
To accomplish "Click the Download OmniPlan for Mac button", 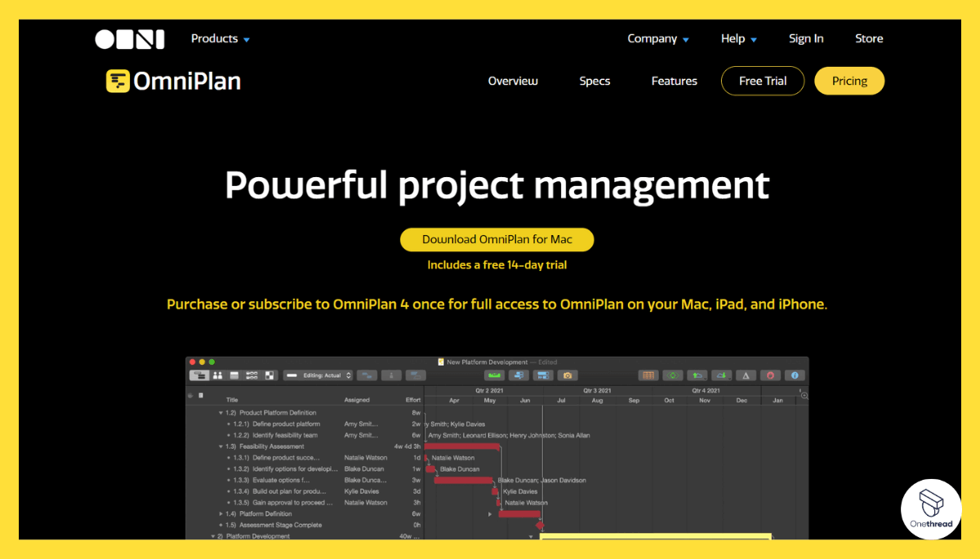I will click(497, 239).
